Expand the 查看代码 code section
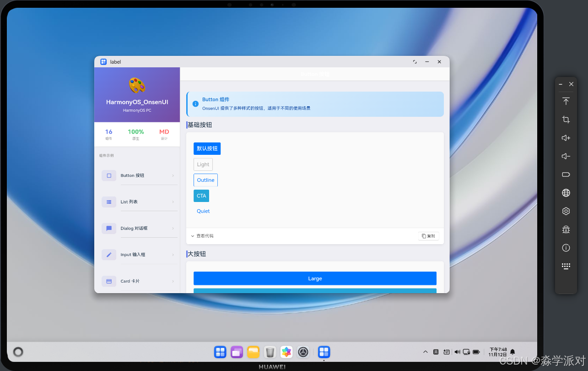This screenshot has height=371, width=588. 202,236
